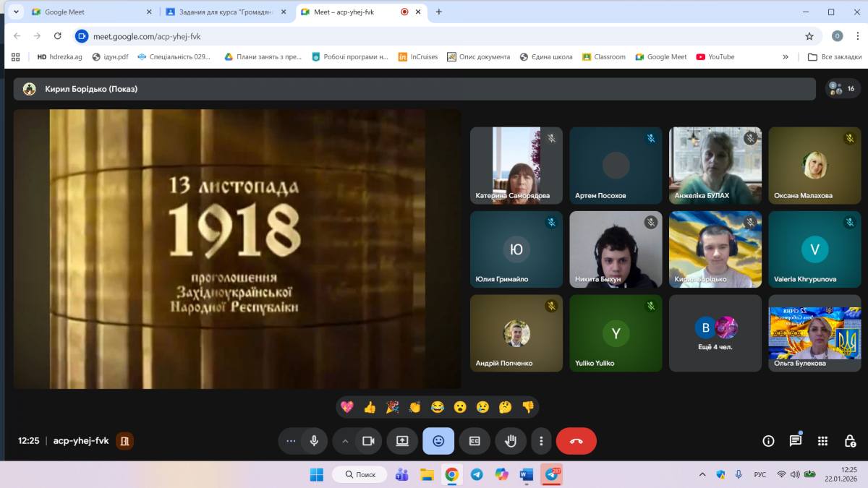Click Ольга Булекова's video tile

click(814, 333)
